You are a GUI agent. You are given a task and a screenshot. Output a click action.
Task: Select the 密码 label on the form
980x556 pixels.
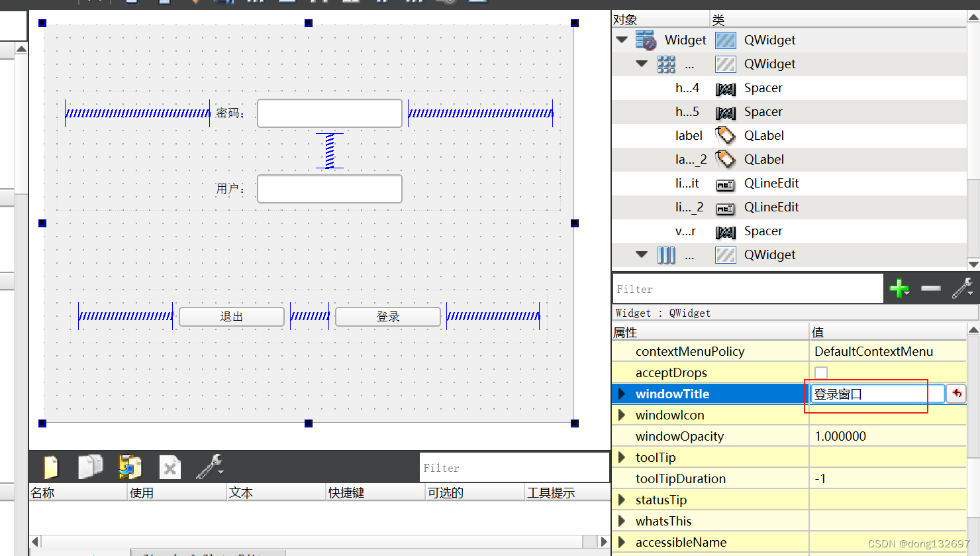230,113
